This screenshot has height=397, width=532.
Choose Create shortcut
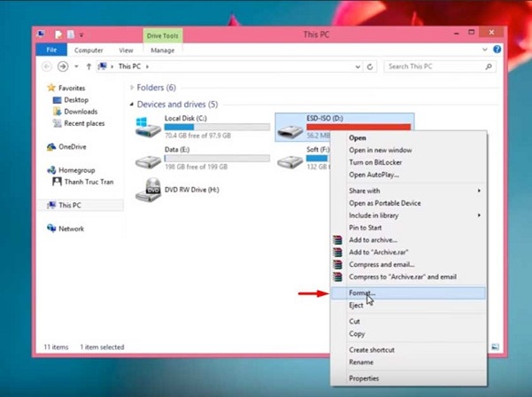(408, 349)
